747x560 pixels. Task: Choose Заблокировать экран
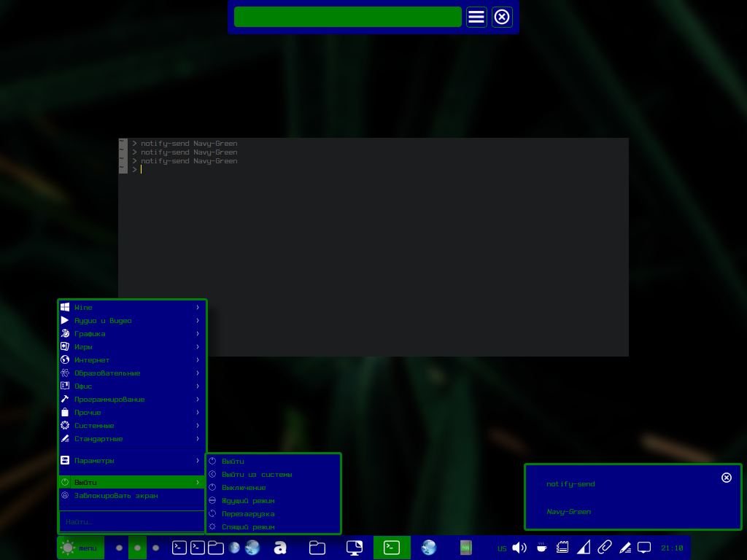coord(131,496)
